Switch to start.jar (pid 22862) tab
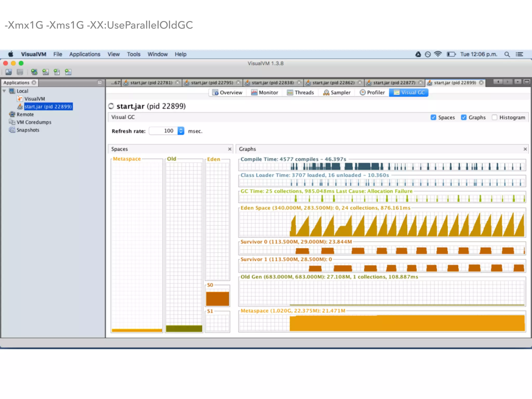This screenshot has width=532, height=399. 334,83
